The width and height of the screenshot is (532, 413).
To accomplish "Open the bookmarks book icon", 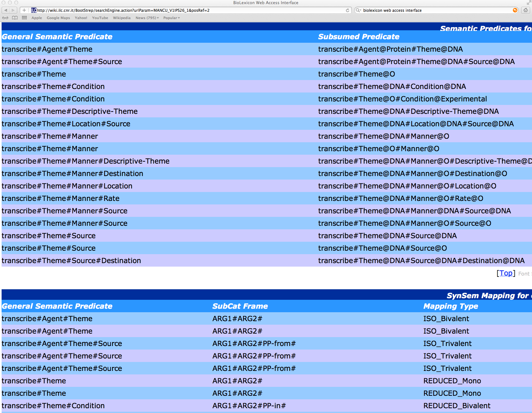I will click(15, 18).
